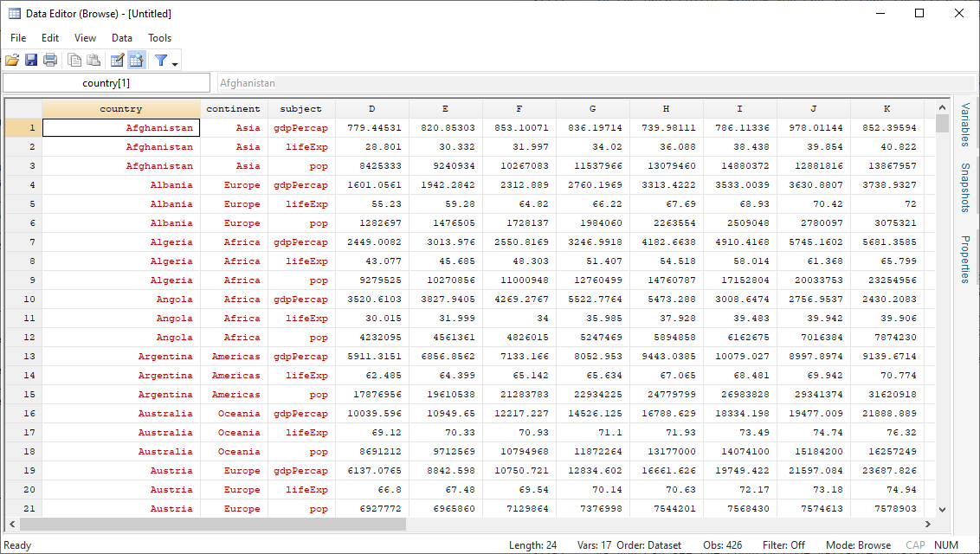This screenshot has width=980, height=554.
Task: Open the Tools menu
Action: click(x=160, y=38)
